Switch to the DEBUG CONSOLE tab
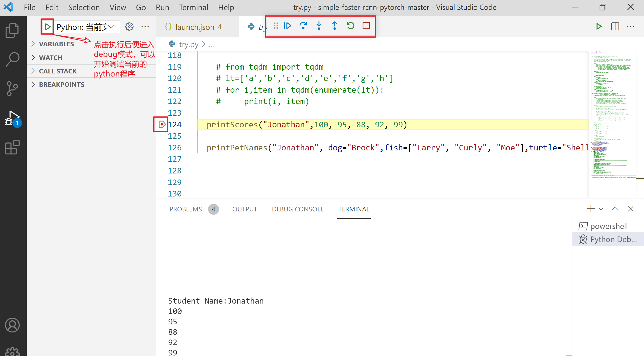644x356 pixels. pos(298,209)
